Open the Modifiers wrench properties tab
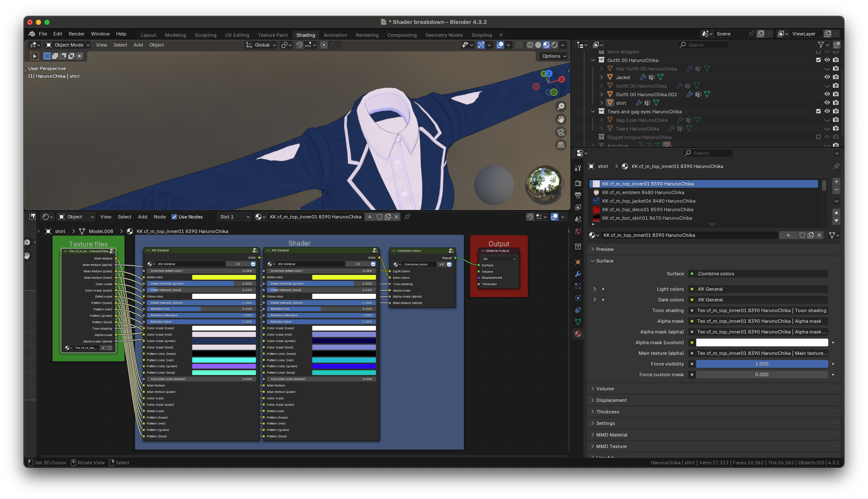The width and height of the screenshot is (868, 499). point(578,274)
